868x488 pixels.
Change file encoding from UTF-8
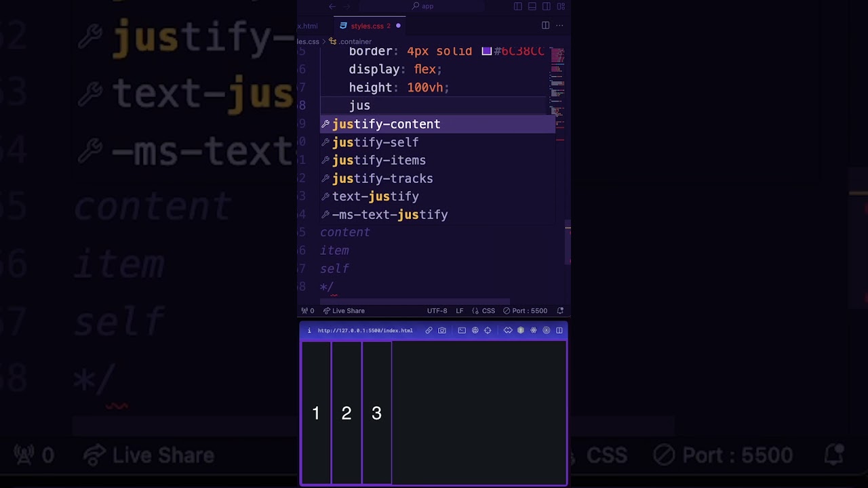coord(437,310)
